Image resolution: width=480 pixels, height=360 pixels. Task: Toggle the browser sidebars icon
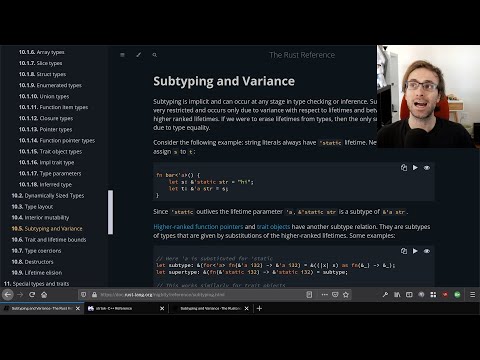409,295
